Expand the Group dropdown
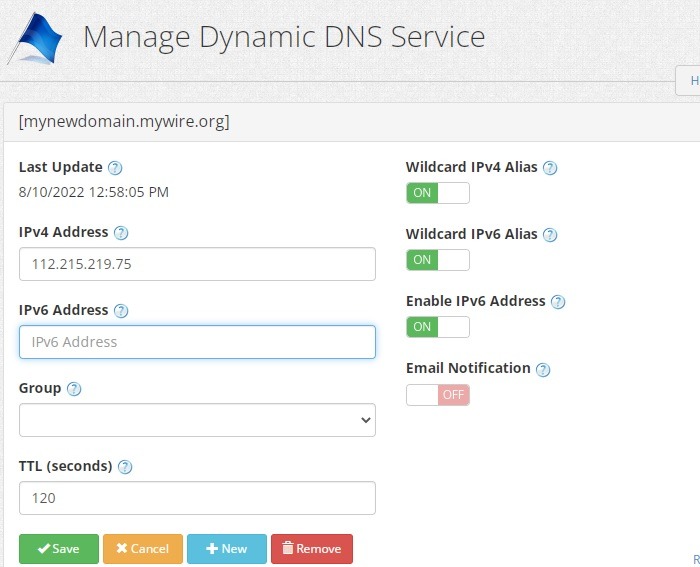Viewport: 700px width, 567px height. point(197,420)
